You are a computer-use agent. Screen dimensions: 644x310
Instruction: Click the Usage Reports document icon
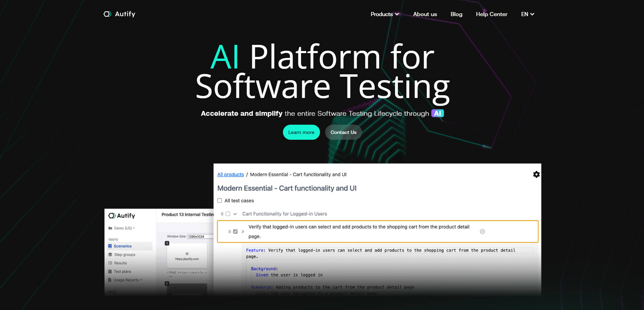pos(110,280)
